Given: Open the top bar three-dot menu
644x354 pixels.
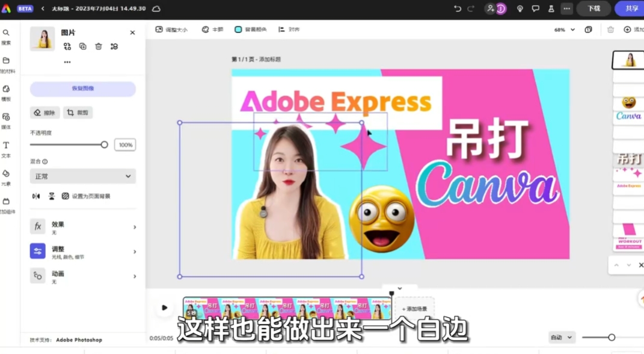Looking at the screenshot, I should [567, 8].
